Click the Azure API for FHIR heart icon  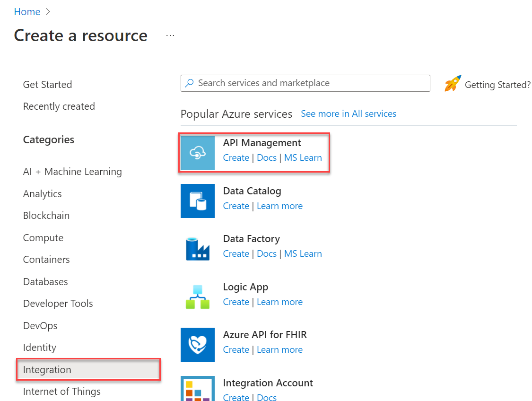197,345
